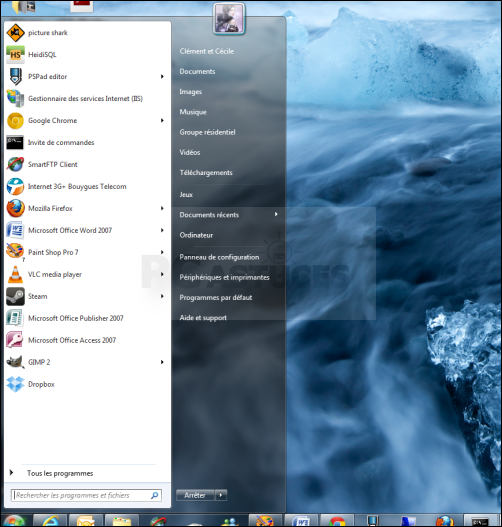This screenshot has height=527, width=502.
Task: Expand the Mozilla Firefox jump list arrow
Action: point(162,208)
